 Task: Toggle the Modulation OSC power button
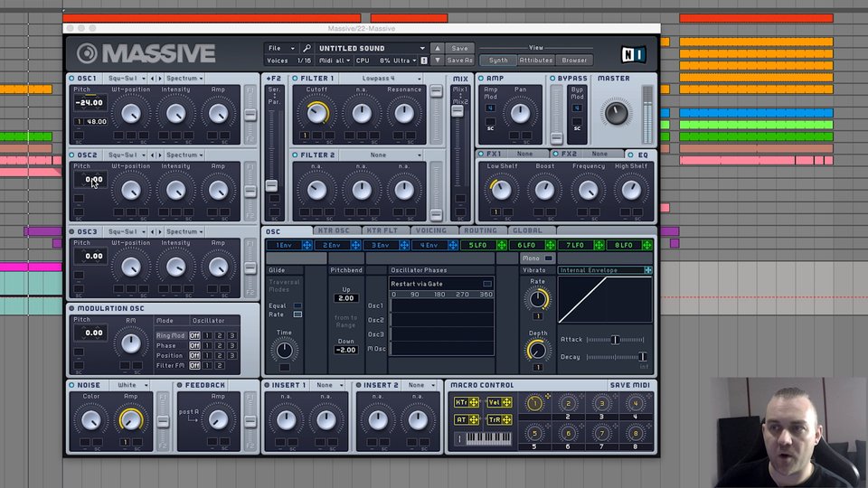pos(72,308)
